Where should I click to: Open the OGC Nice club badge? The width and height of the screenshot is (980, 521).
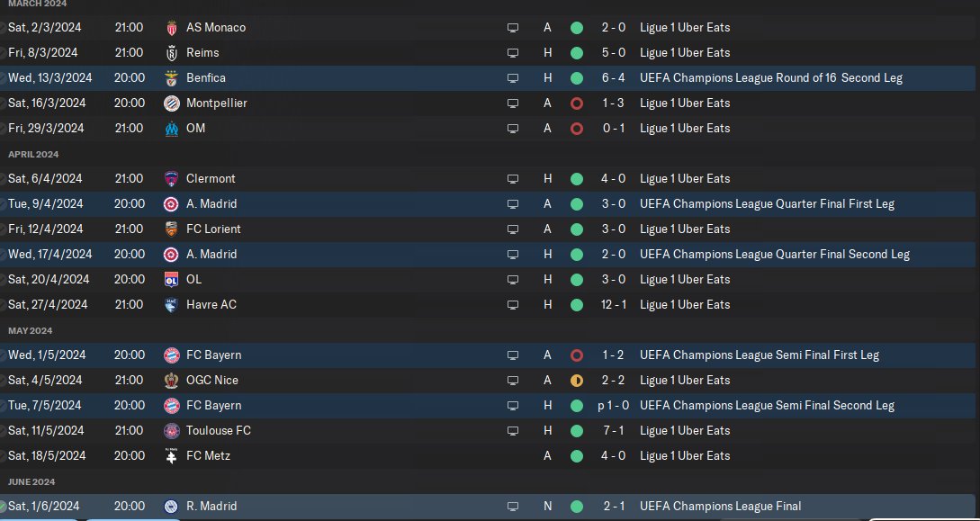172,381
